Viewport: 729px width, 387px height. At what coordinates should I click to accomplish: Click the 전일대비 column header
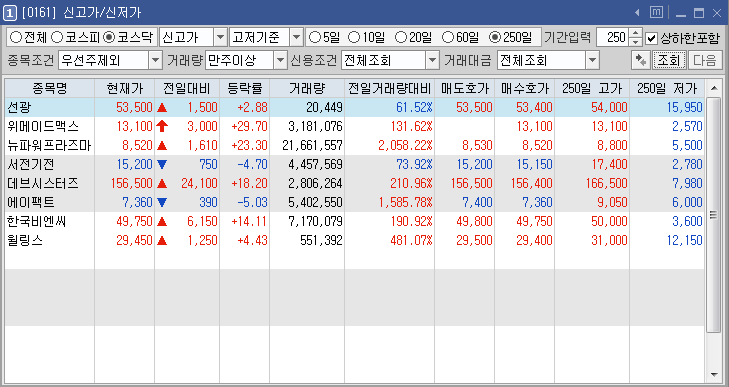coord(187,88)
